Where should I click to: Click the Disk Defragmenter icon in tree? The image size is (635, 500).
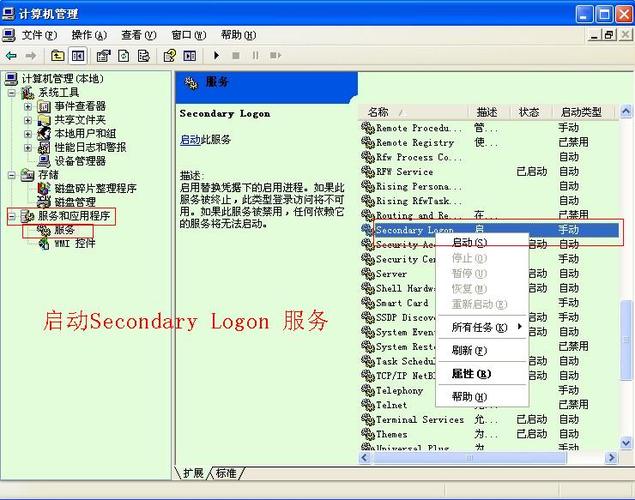tap(44, 188)
